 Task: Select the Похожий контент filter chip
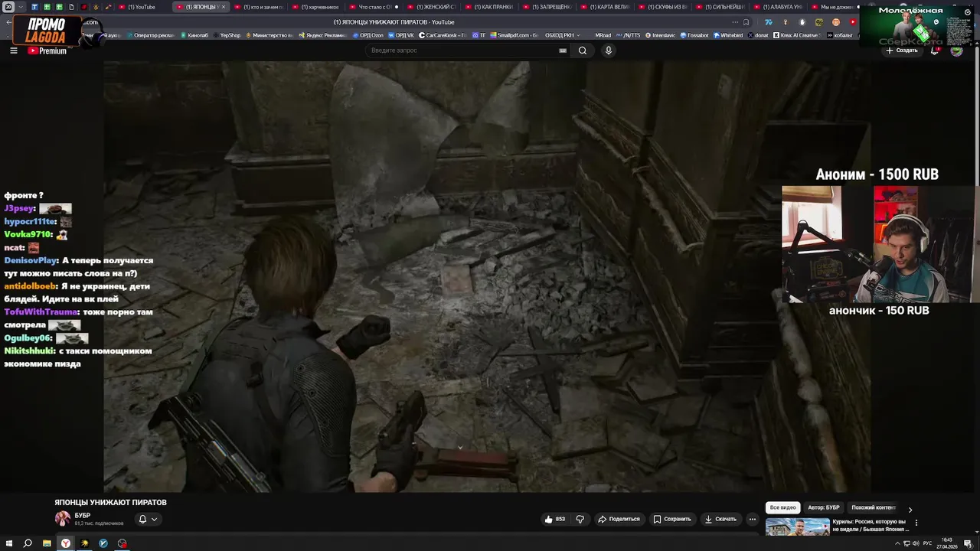click(874, 507)
